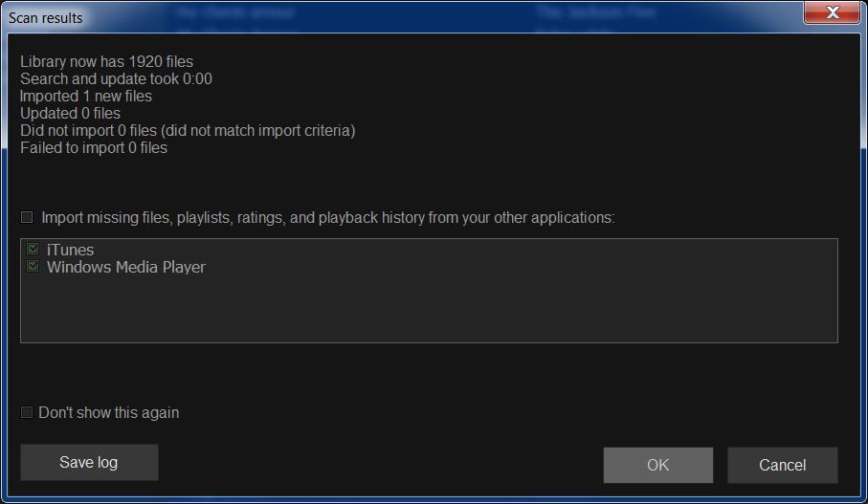Viewport: 868px width, 504px height.
Task: Click the Import missing files label text
Action: (327, 218)
